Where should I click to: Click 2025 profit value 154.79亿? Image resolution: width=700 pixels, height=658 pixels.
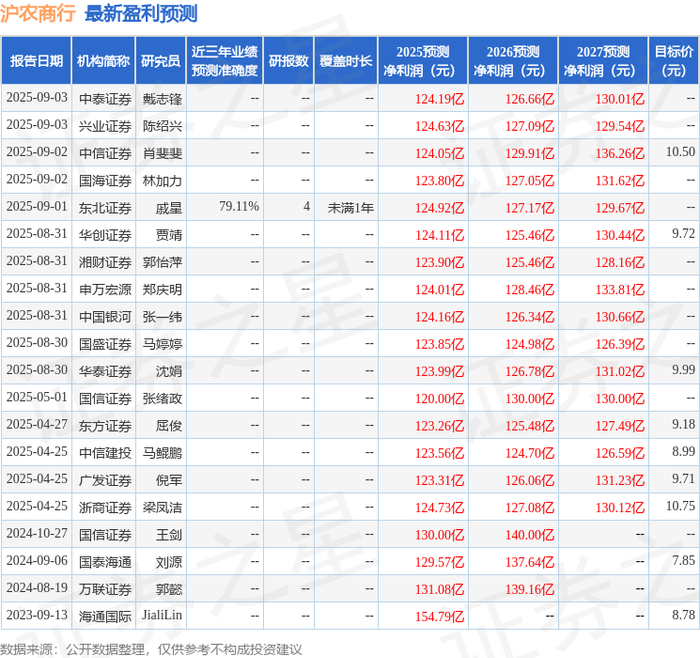[x=439, y=616]
